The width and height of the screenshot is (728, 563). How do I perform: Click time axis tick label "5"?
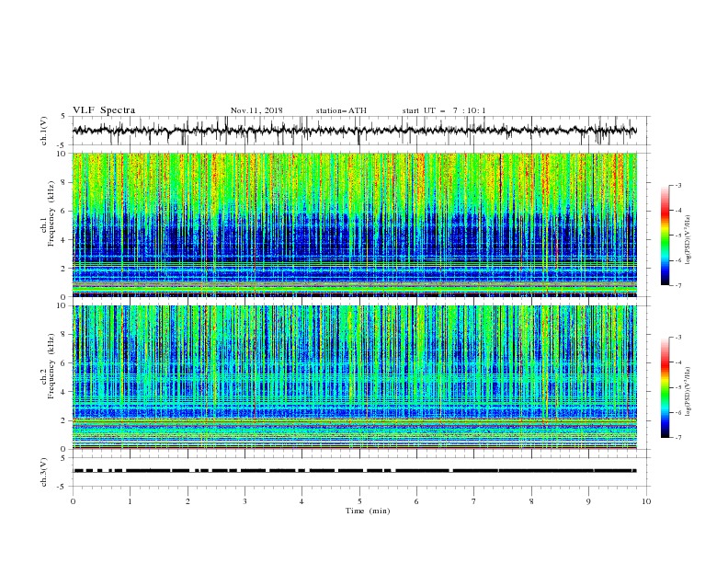pyautogui.click(x=359, y=501)
